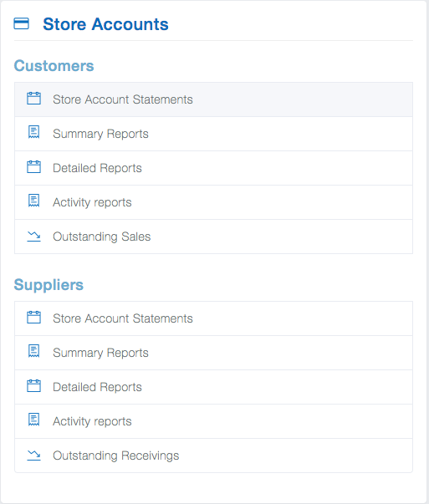Click calendar icon beside Customers Store Account Statements
The image size is (429, 504).
[x=33, y=99]
